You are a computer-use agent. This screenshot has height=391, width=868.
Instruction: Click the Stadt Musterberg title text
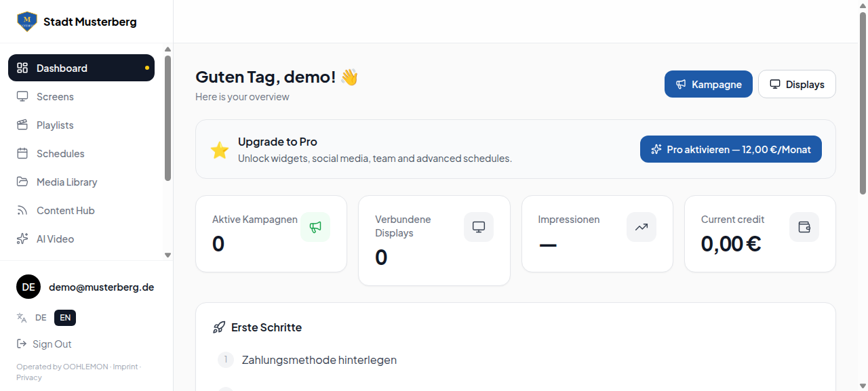90,22
